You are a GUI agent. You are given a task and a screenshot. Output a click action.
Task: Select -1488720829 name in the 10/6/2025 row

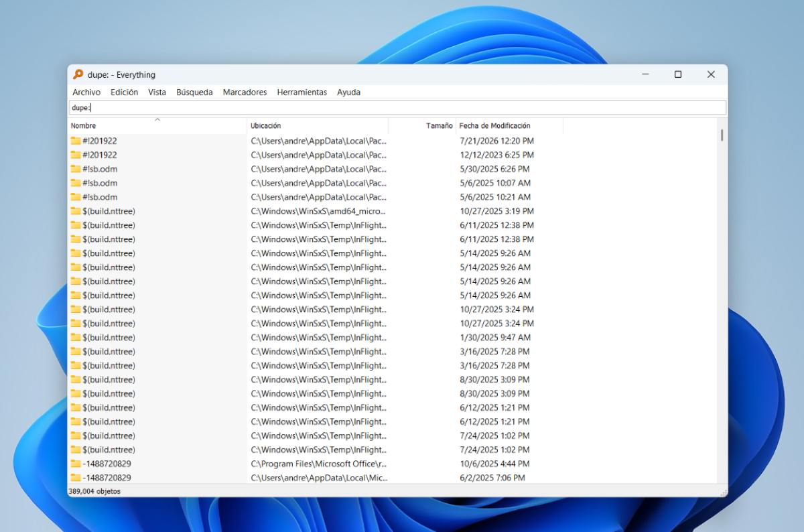point(107,464)
